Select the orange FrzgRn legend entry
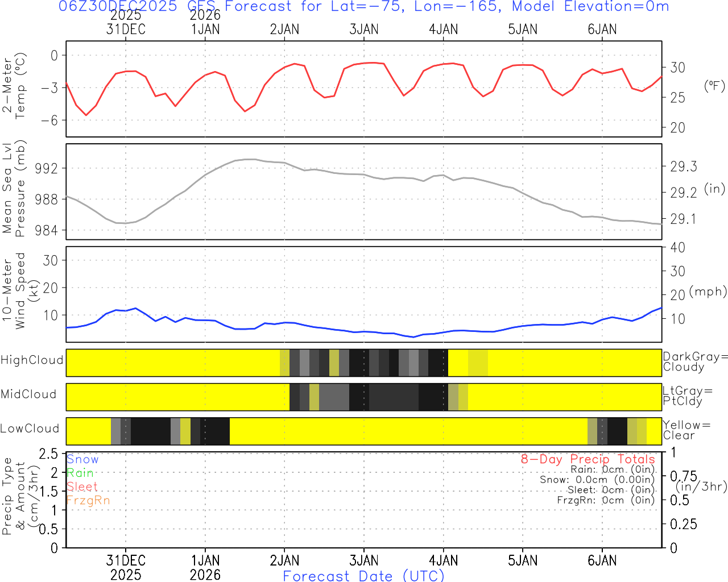The width and height of the screenshot is (728, 582). click(88, 500)
